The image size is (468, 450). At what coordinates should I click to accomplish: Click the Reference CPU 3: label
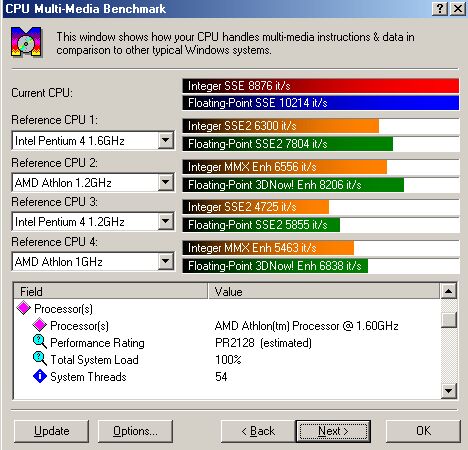[x=55, y=202]
